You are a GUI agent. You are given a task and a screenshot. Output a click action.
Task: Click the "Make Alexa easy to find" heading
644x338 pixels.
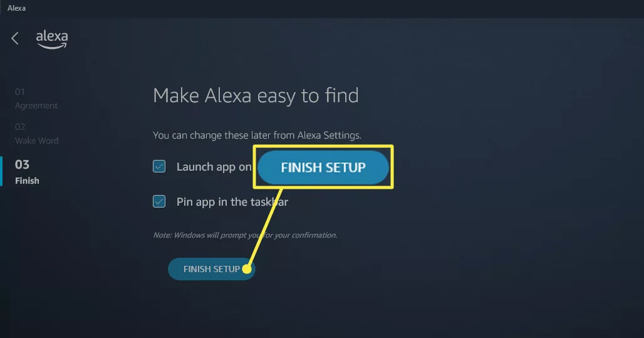[x=256, y=95]
